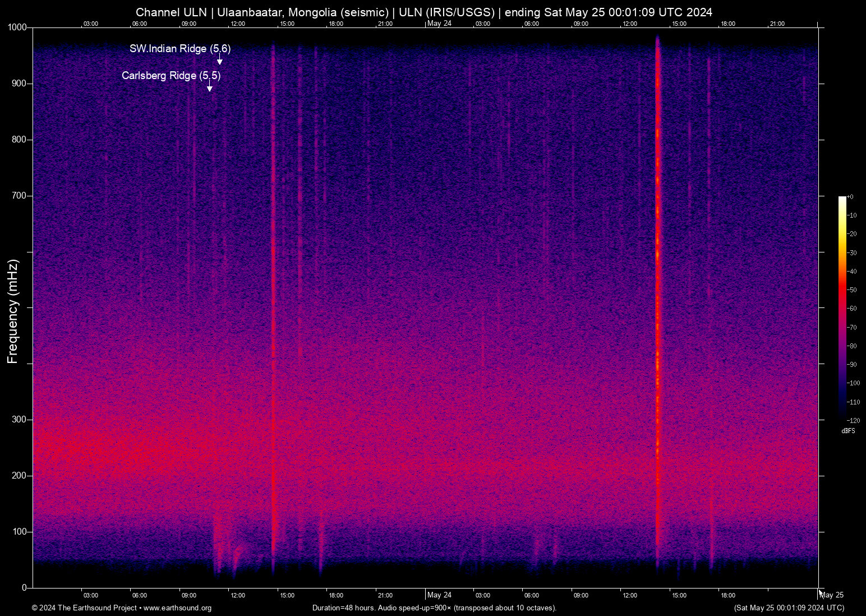Click the arrow marker under Carlsberg Ridge label
866x616 pixels.
click(210, 87)
